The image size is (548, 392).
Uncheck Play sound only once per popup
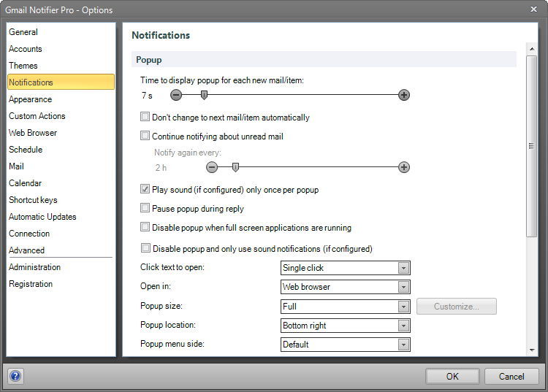(145, 189)
